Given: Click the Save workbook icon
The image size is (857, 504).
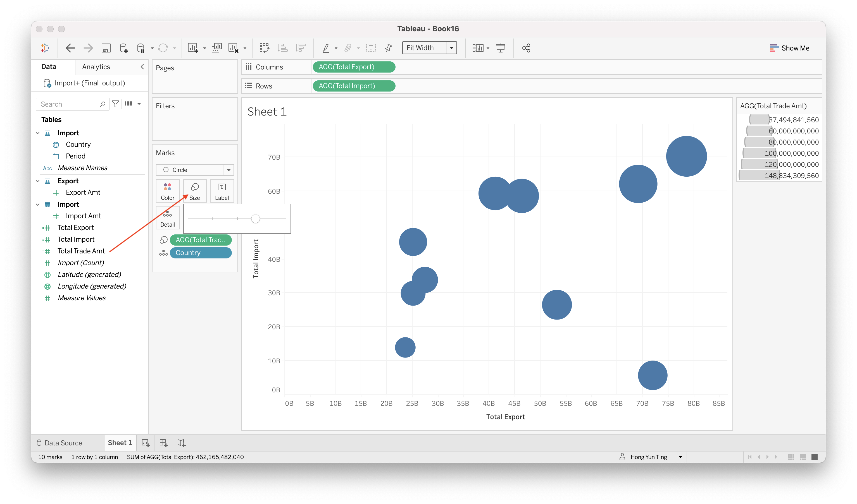Looking at the screenshot, I should coord(106,48).
